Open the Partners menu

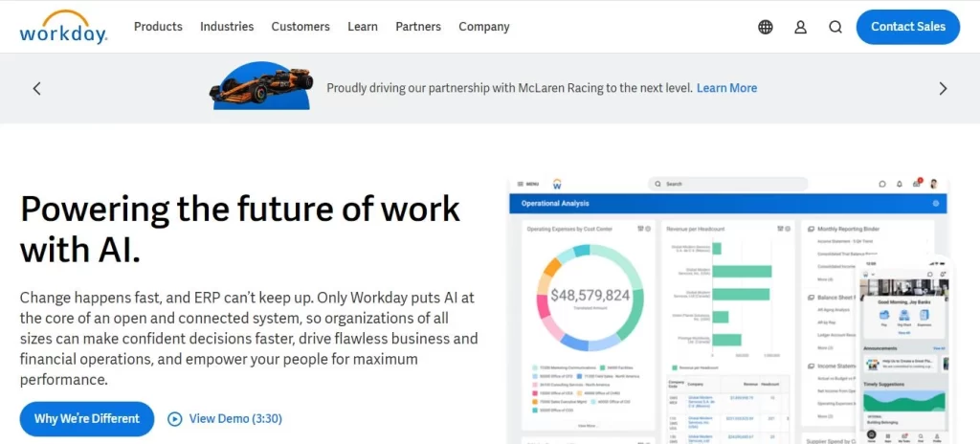tap(418, 26)
